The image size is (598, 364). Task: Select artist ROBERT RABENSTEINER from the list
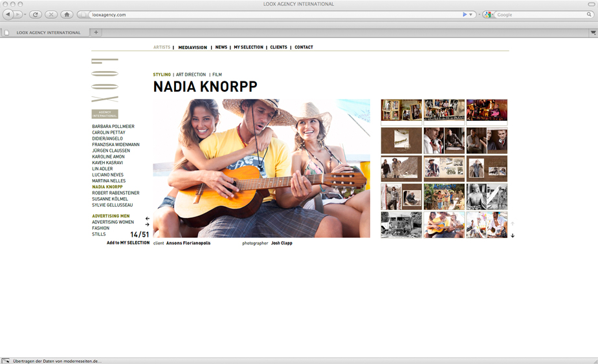[116, 193]
